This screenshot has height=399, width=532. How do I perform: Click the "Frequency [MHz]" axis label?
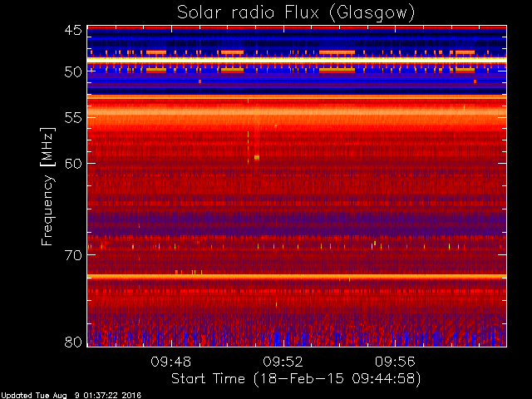point(47,186)
